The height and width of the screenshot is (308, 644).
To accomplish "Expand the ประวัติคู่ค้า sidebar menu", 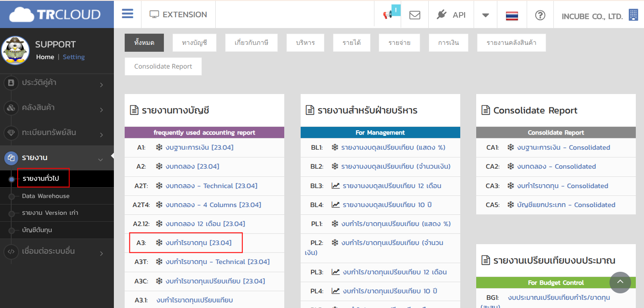I will [56, 83].
